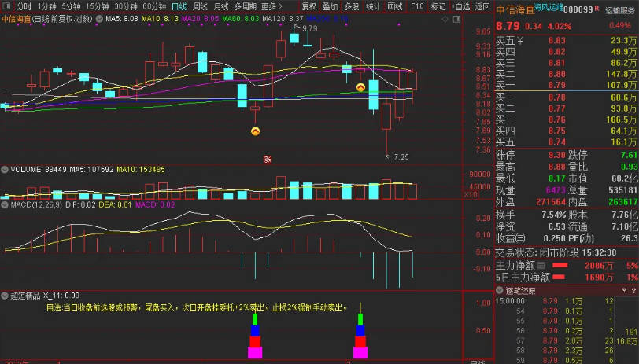The height and width of the screenshot is (364, 639).
Task: Click the help question mark in the 逐笔还原 header
Action: coord(633,290)
